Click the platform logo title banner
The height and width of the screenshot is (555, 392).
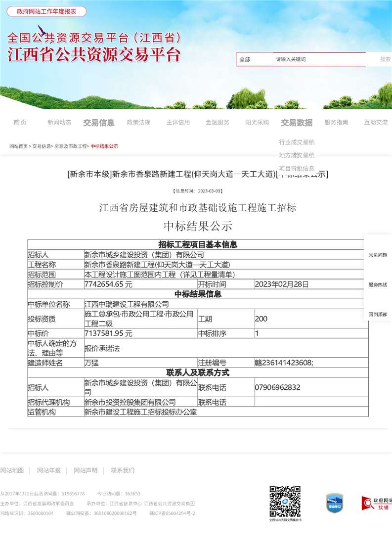[x=94, y=47]
